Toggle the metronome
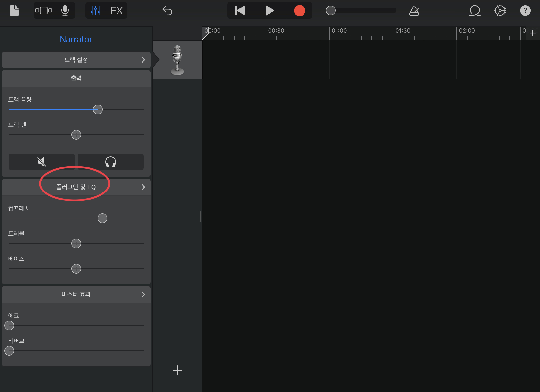 414,11
